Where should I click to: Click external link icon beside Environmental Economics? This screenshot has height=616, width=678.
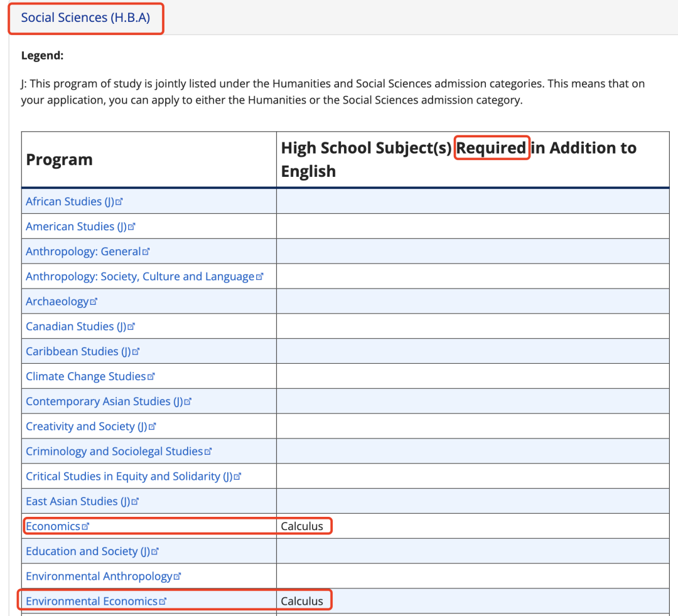point(163,602)
